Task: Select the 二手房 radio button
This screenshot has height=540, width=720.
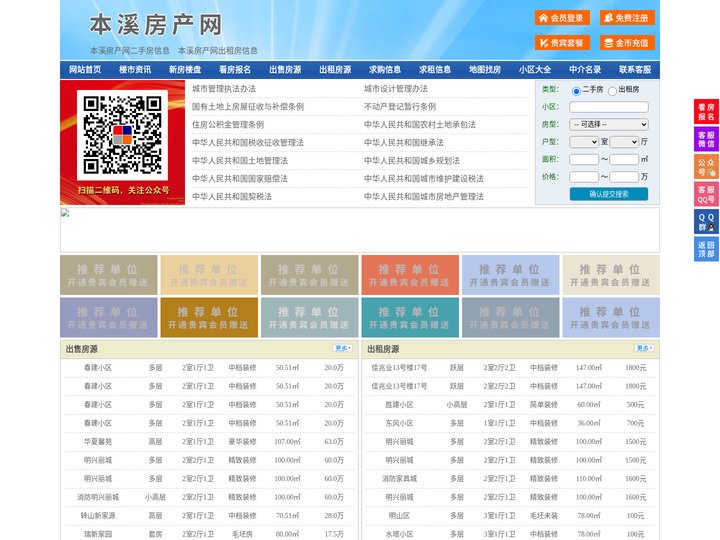Action: click(576, 91)
